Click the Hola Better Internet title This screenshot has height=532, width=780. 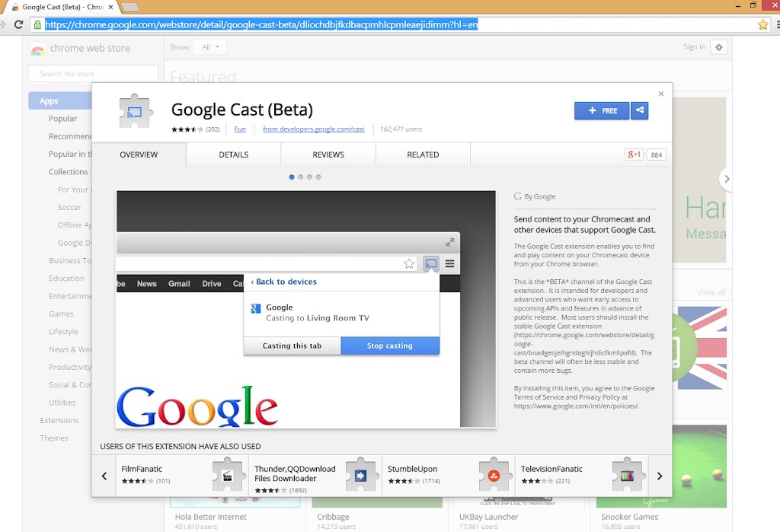point(210,517)
